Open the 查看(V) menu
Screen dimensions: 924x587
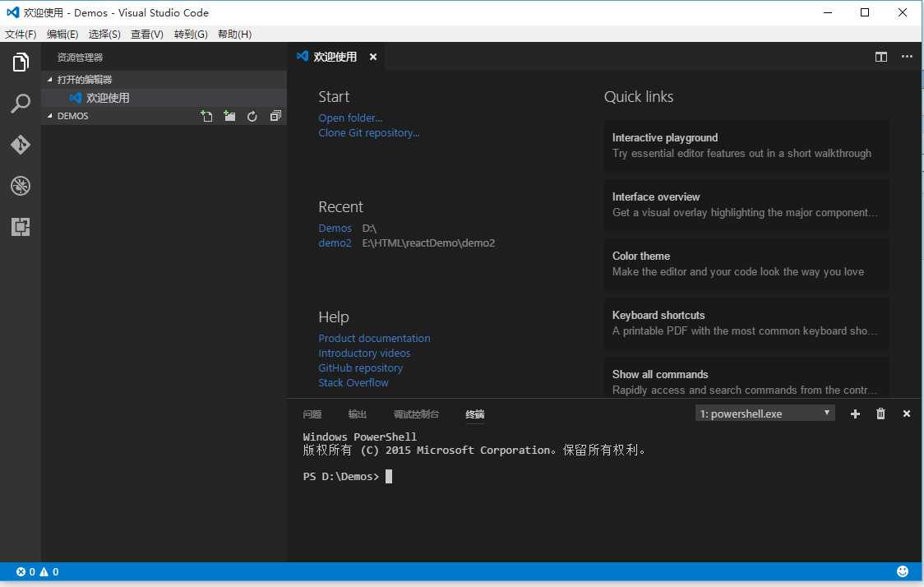[146, 35]
